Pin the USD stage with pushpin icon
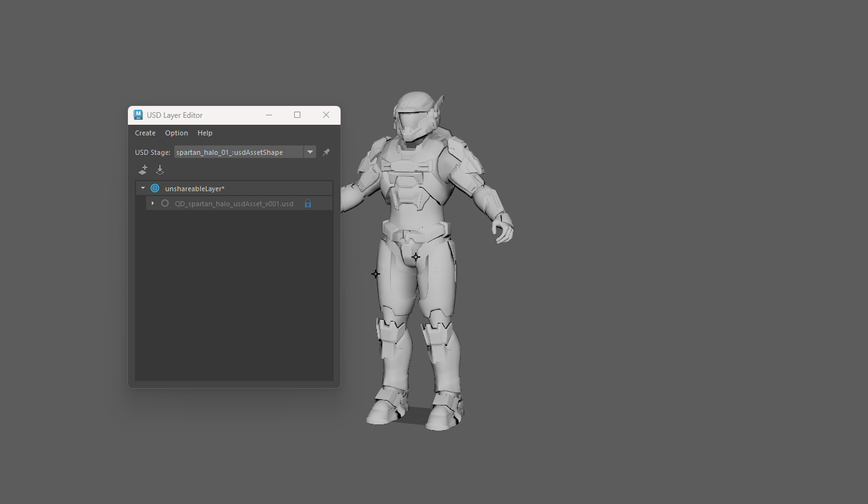 [x=326, y=152]
